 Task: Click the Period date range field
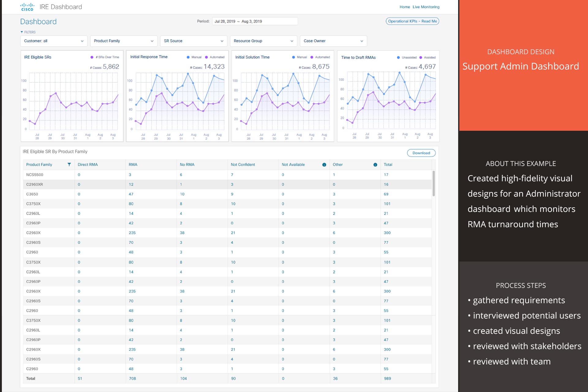click(x=254, y=21)
